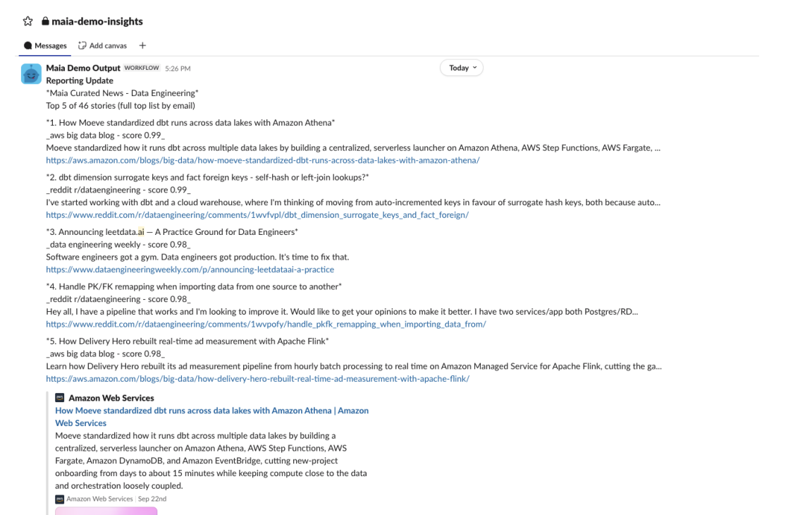Open the Today date dropdown
Screen dimensions: 812x515
pyautogui.click(x=462, y=68)
